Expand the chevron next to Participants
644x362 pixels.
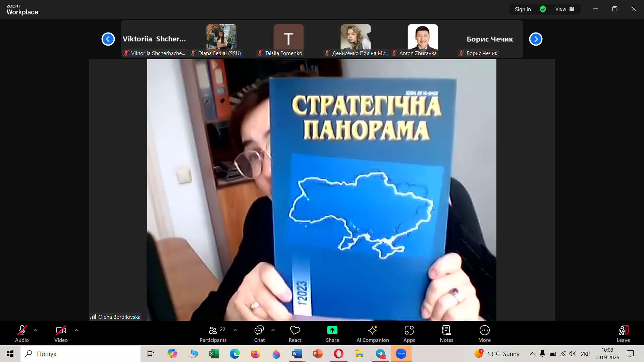pos(235,330)
